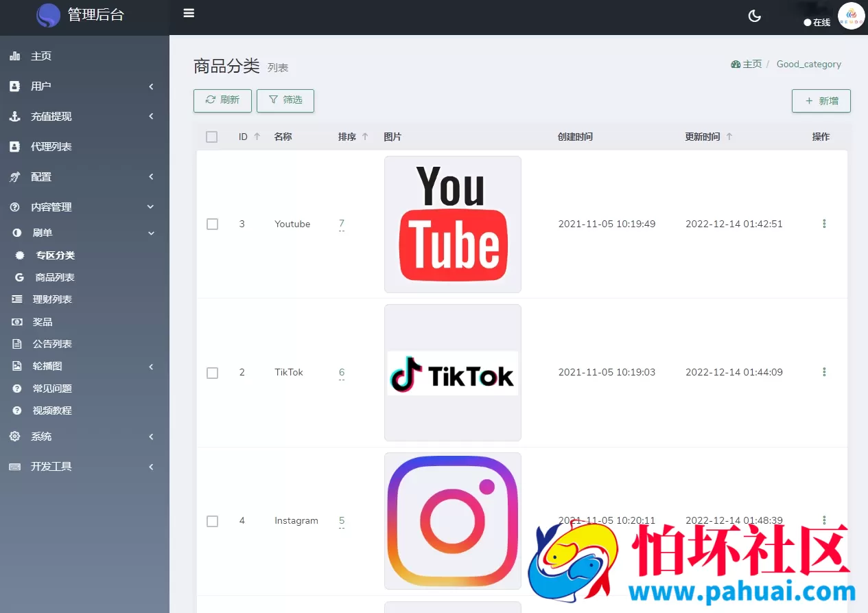Click the 筛选 filter button
This screenshot has width=868, height=613.
285,100
